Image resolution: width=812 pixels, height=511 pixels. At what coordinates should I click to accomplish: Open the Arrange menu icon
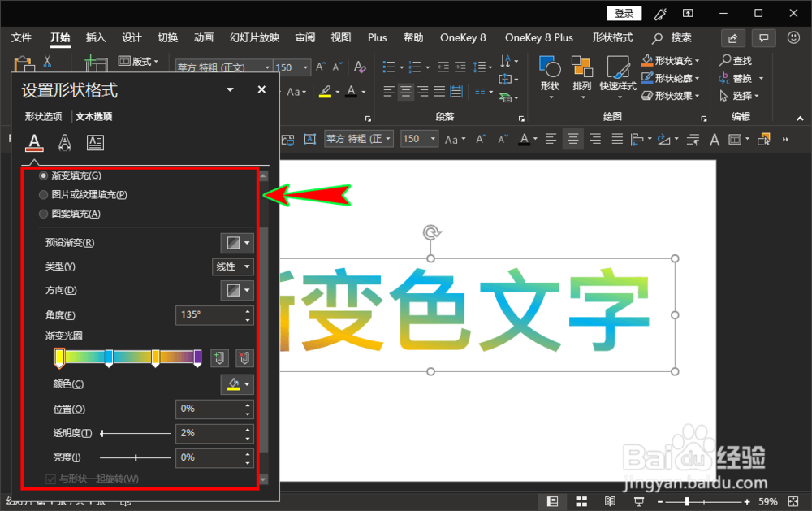582,67
